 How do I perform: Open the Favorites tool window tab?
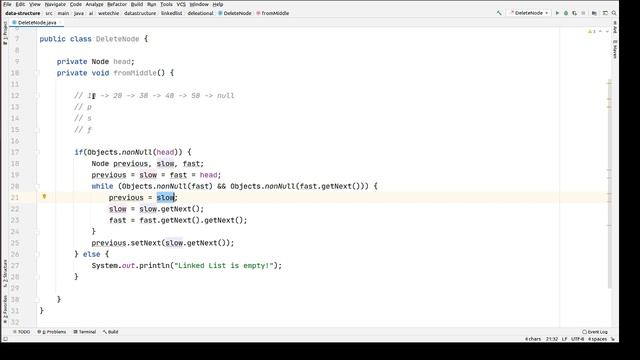point(5,309)
